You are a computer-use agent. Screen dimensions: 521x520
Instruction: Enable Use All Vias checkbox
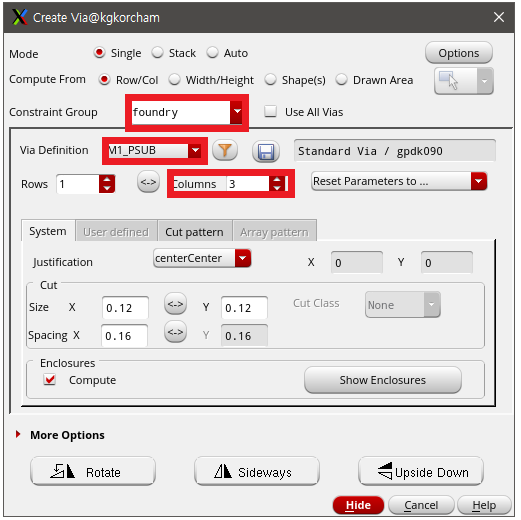tap(270, 111)
